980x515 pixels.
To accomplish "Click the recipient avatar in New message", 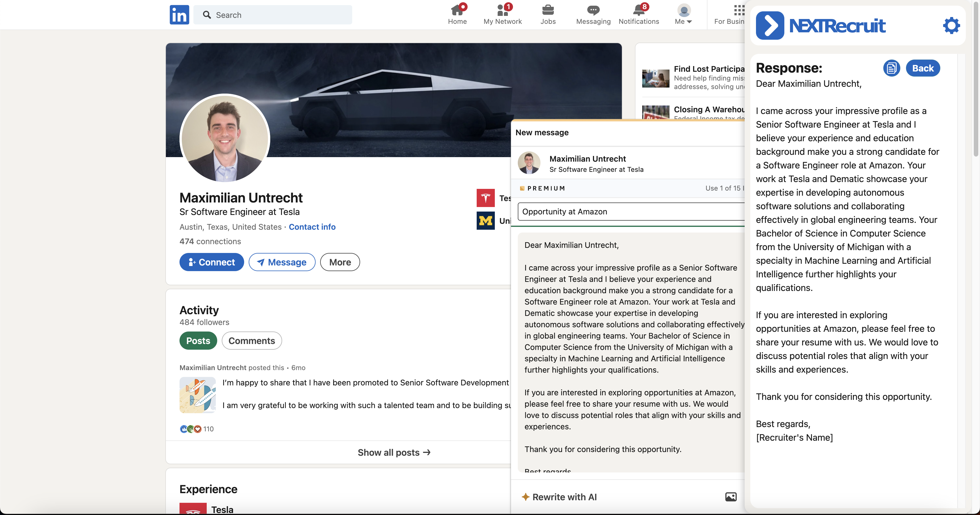I will coord(529,163).
